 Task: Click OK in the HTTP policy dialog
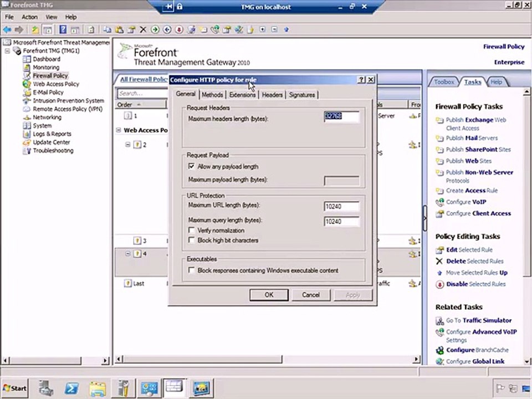click(269, 295)
